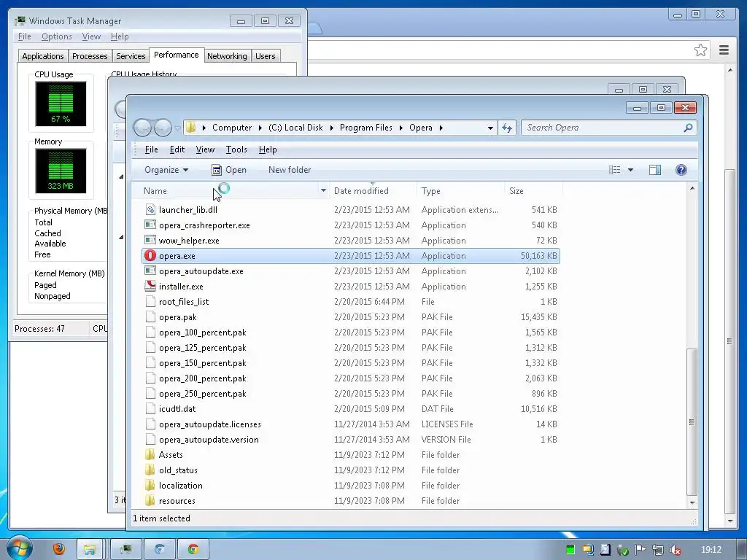Click the opera.pak file icon
Screen dimensions: 747x560
[150, 317]
